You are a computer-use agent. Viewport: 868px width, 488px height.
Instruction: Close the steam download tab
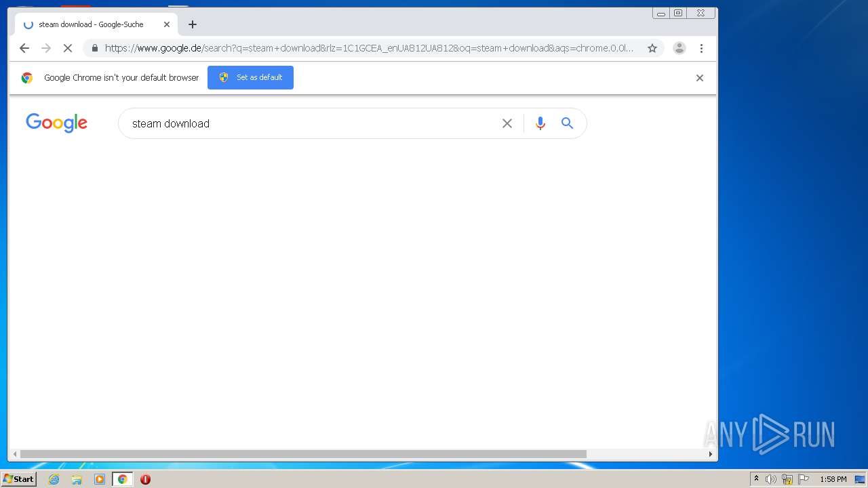[x=167, y=24]
